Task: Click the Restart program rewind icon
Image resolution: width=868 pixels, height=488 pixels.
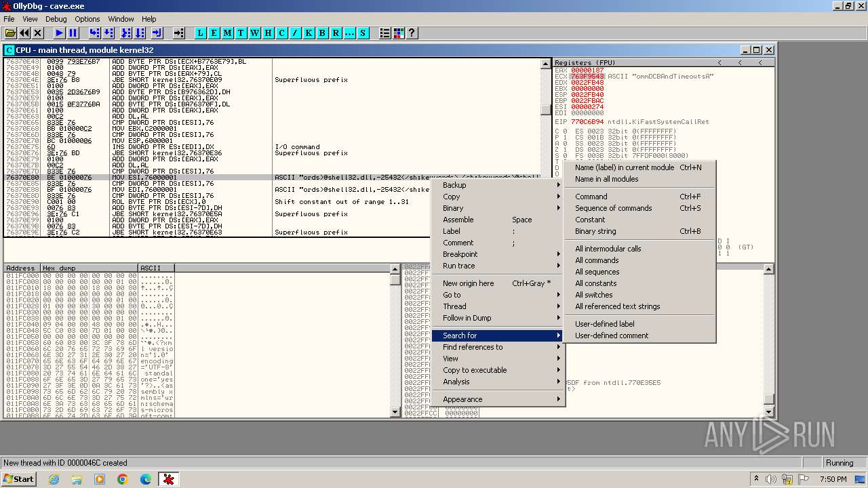Action: 24,33
